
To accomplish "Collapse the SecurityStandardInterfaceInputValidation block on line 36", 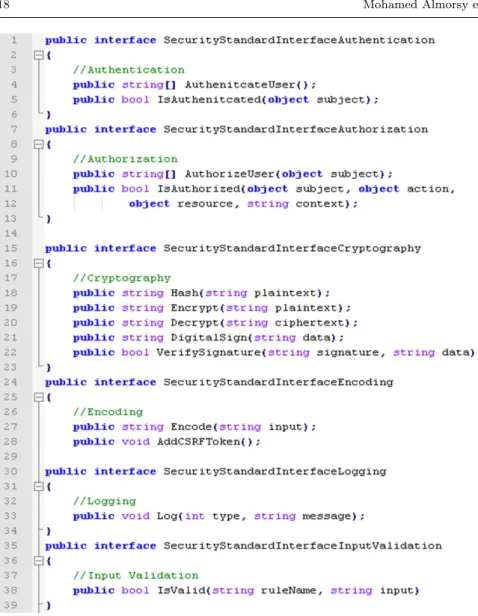I will [38, 561].
